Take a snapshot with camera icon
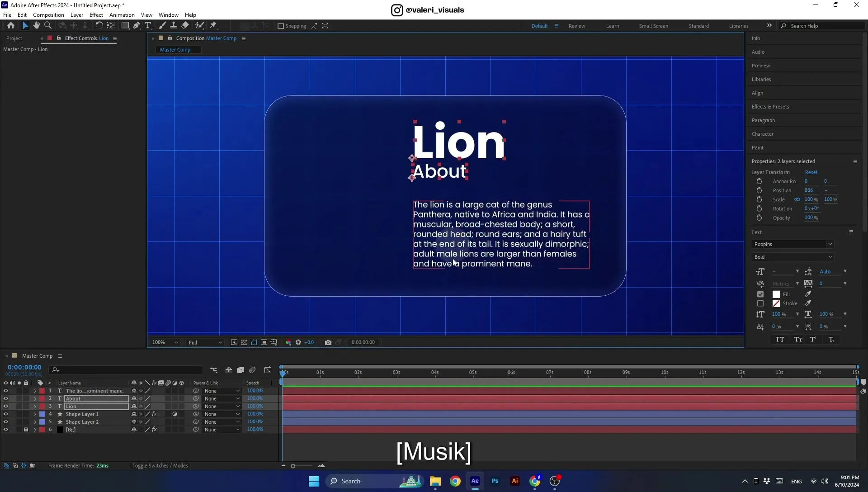This screenshot has width=868, height=492. pos(328,342)
